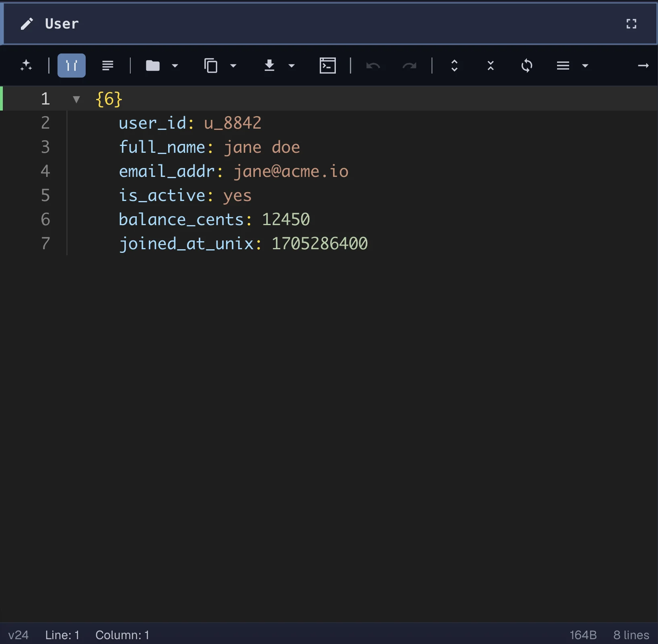Refresh the document with the sync icon
The image size is (658, 644).
(x=527, y=66)
